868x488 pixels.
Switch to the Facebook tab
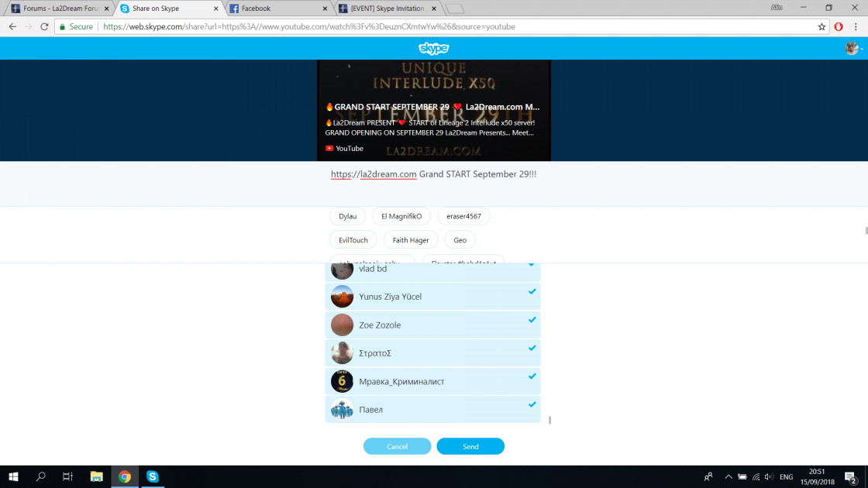pos(279,9)
